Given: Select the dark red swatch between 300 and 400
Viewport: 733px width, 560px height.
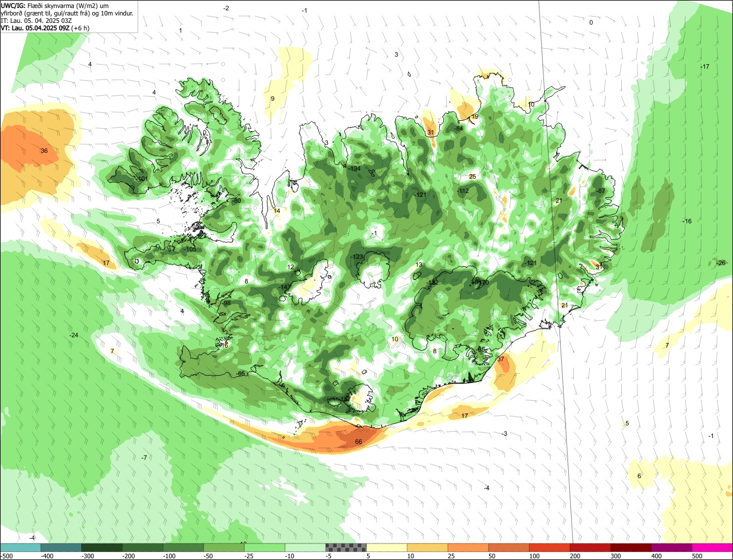Looking at the screenshot, I should click(x=630, y=548).
